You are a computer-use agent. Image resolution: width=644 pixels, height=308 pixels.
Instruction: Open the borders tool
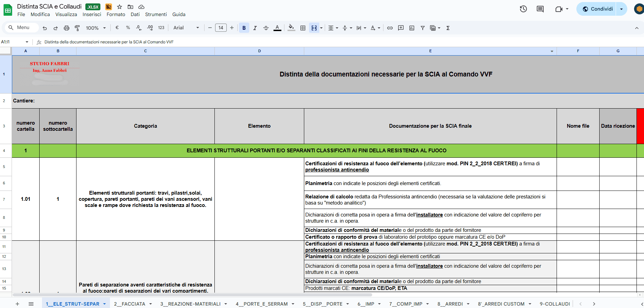(303, 28)
